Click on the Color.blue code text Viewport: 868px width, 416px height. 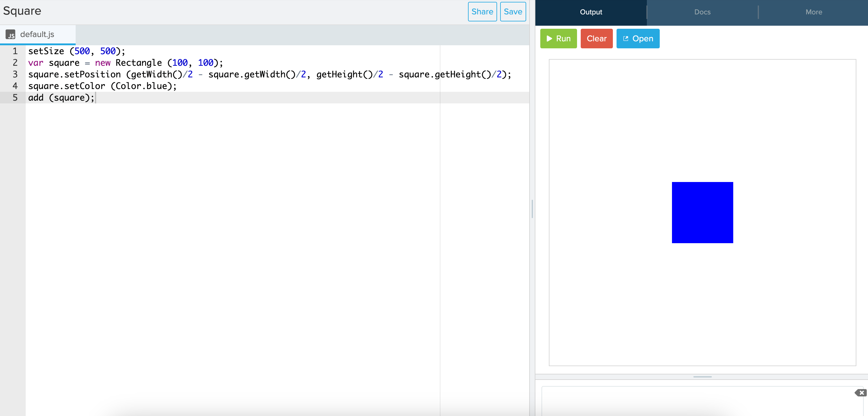142,86
